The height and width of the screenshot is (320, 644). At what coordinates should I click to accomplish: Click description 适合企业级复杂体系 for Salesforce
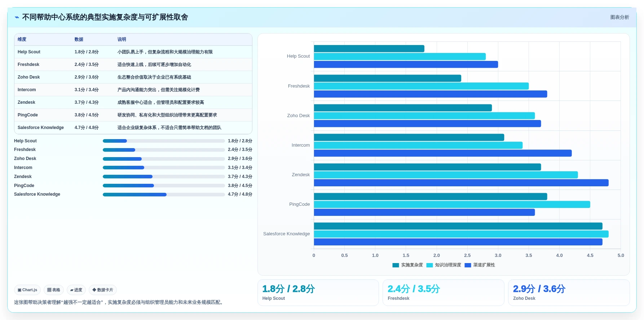pyautogui.click(x=169, y=128)
